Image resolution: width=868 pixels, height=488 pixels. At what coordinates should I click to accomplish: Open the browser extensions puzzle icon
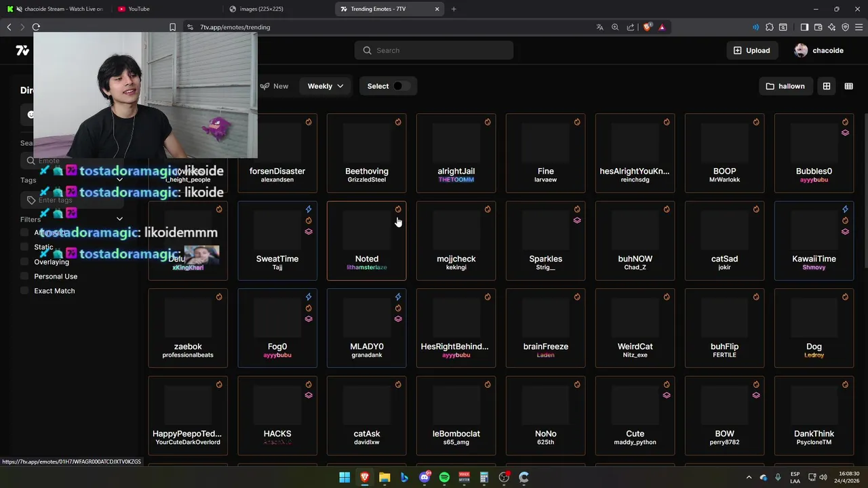770,27
